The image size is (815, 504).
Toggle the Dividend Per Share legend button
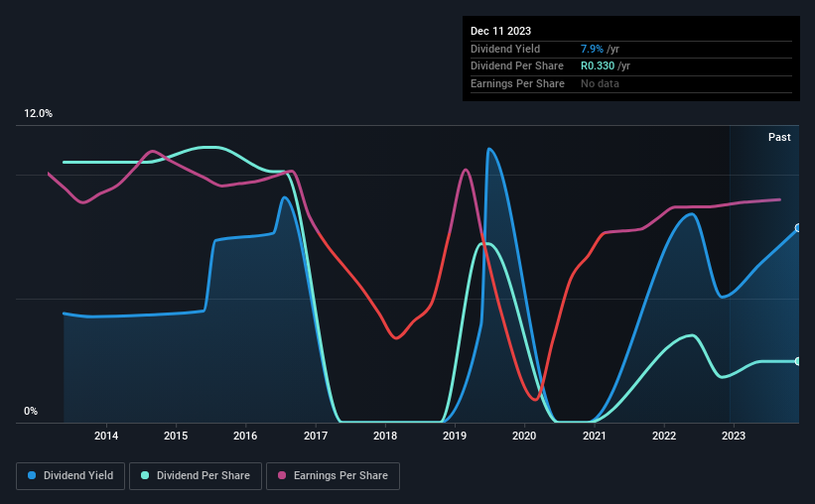196,476
